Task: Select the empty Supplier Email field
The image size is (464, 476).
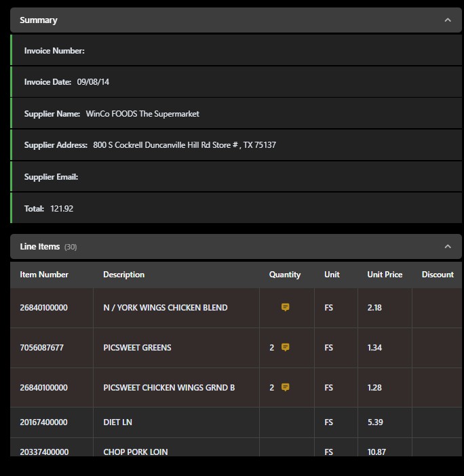Action: click(x=237, y=177)
